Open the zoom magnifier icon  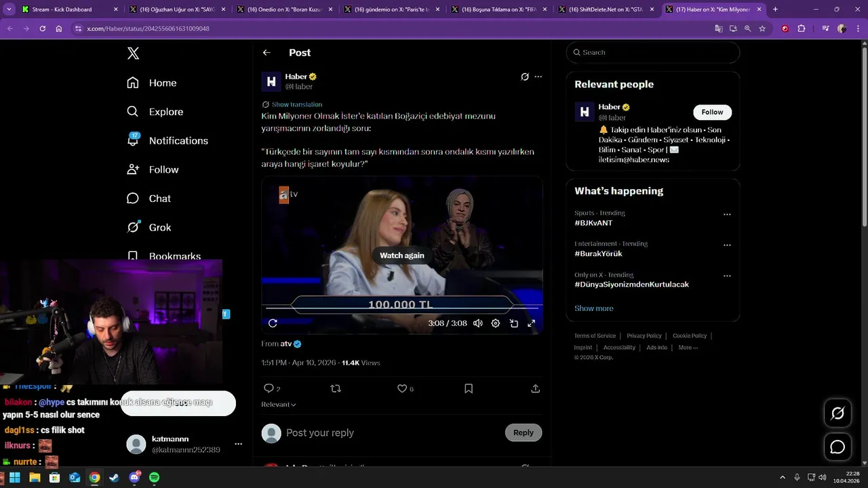coord(747,28)
